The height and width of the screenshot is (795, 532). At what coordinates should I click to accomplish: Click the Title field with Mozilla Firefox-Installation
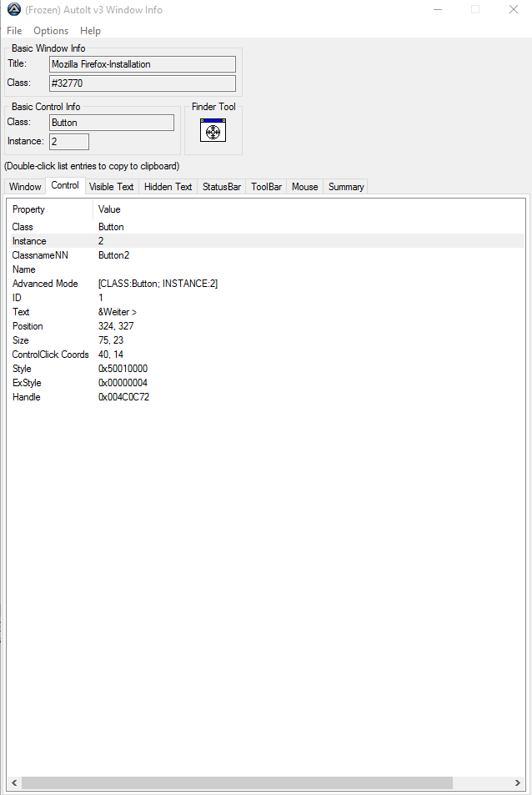(x=142, y=64)
